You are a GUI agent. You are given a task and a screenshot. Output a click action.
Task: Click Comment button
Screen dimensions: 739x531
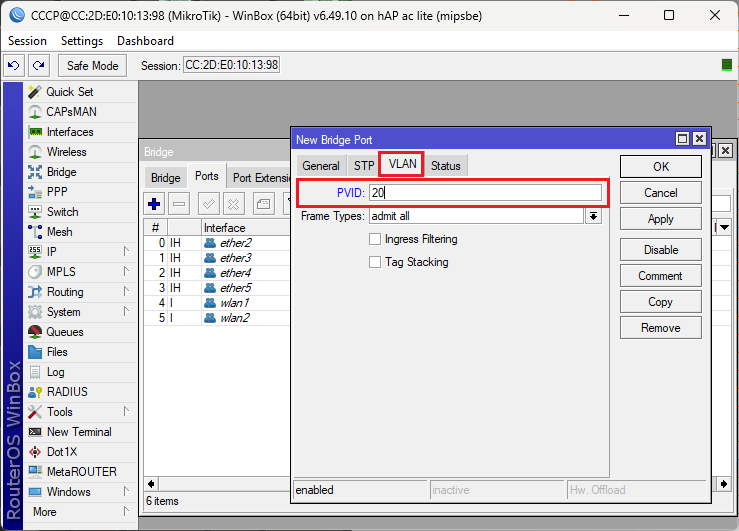[x=660, y=276]
